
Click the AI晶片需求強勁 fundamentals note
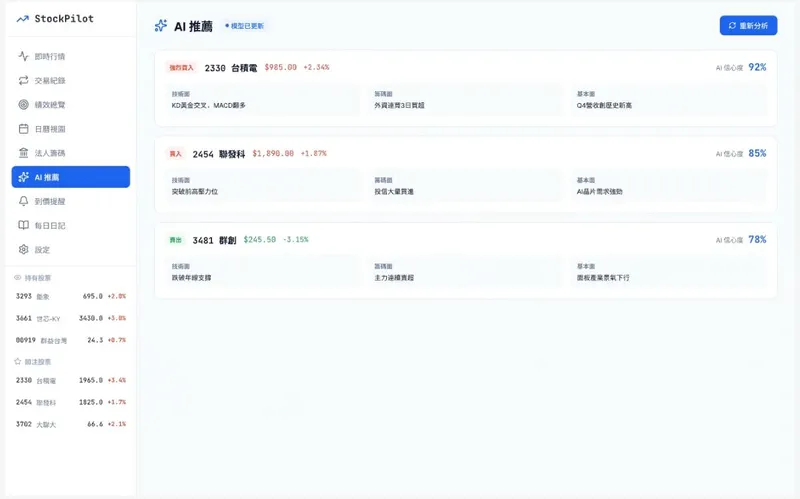(x=599, y=192)
